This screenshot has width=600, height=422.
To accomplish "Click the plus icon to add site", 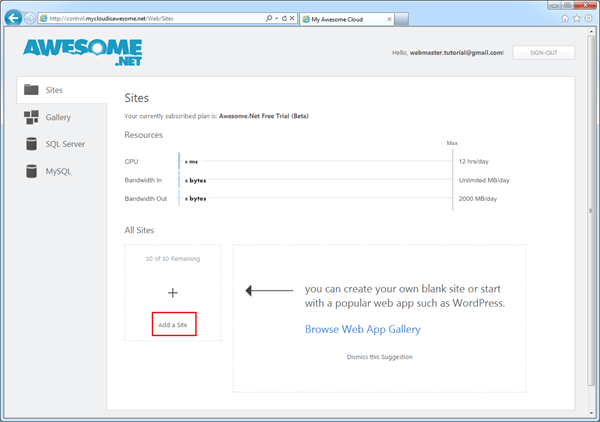I will tap(173, 293).
